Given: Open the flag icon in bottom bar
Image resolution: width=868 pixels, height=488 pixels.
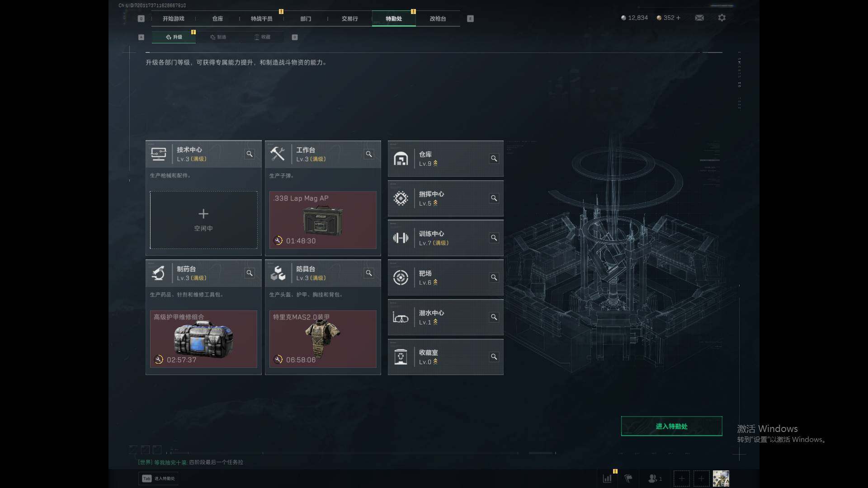Looking at the screenshot, I should click(628, 478).
